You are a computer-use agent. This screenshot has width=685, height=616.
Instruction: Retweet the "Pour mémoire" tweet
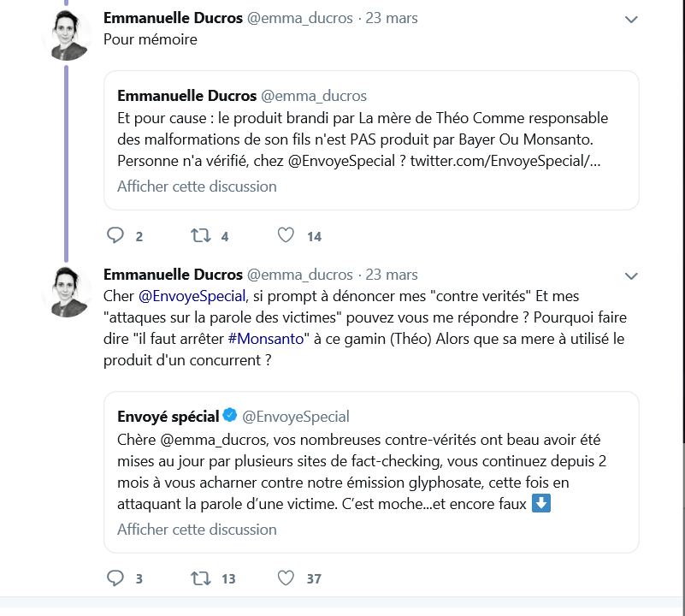pyautogui.click(x=202, y=235)
